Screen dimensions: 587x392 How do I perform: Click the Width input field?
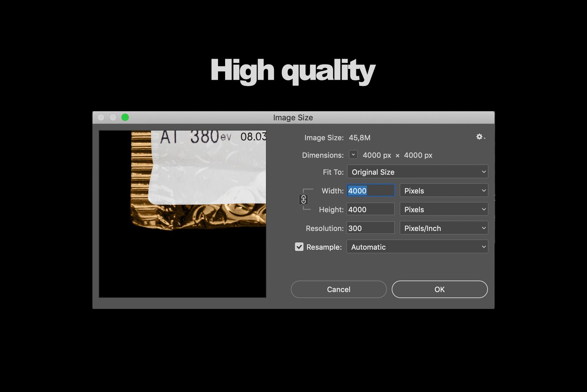[x=370, y=191]
